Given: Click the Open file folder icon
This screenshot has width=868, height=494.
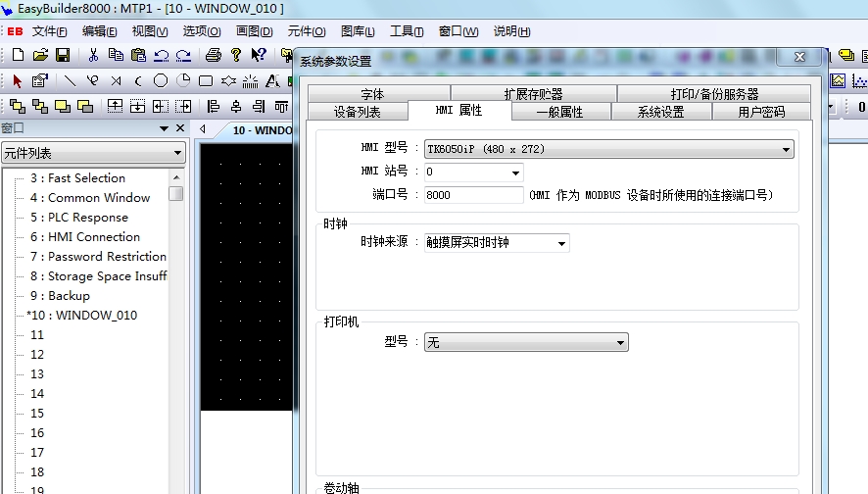Looking at the screenshot, I should point(40,55).
